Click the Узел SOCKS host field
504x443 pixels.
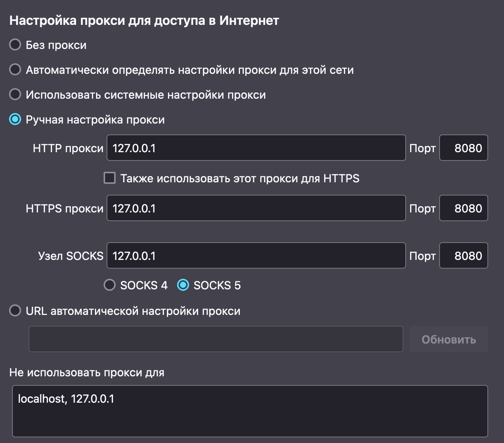[256, 256]
